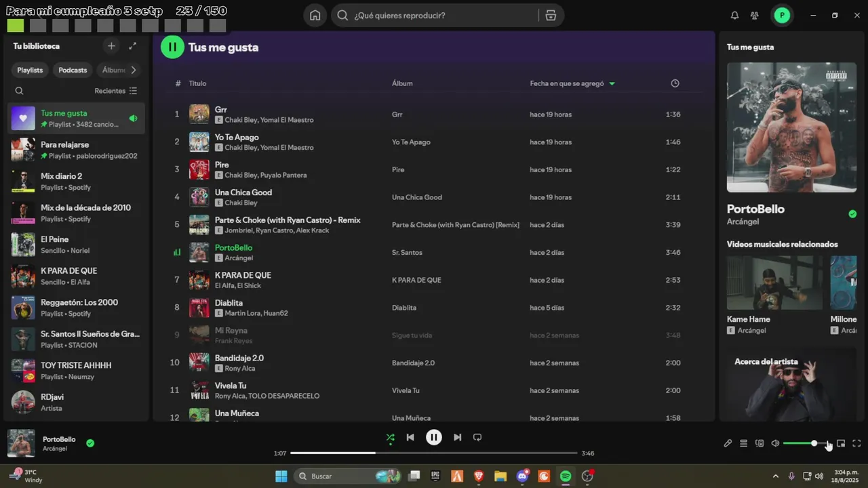Pause Tus me gusta with green button
868x488 pixels.
(x=172, y=47)
